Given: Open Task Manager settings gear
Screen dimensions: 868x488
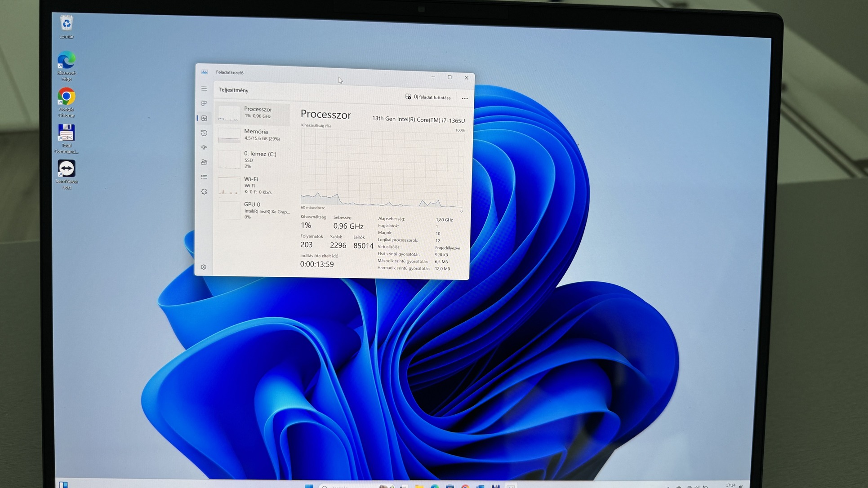Looking at the screenshot, I should coord(204,267).
